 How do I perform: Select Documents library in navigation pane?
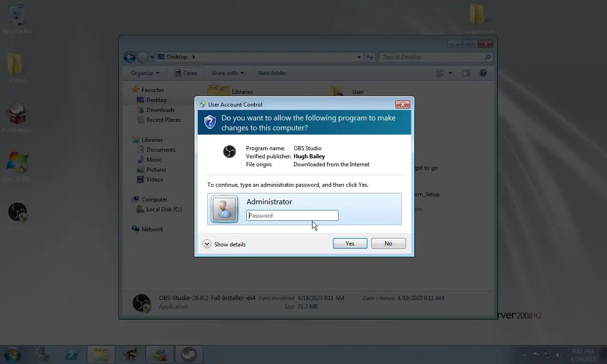pos(156,150)
